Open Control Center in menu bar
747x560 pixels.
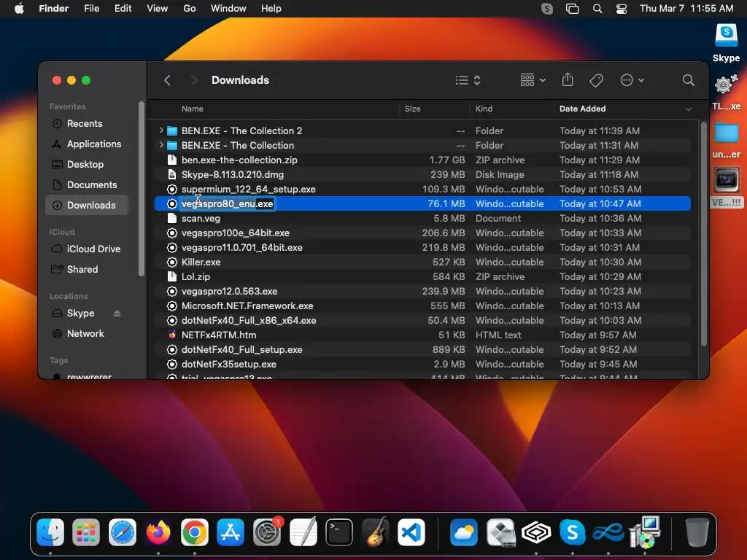[x=622, y=9]
